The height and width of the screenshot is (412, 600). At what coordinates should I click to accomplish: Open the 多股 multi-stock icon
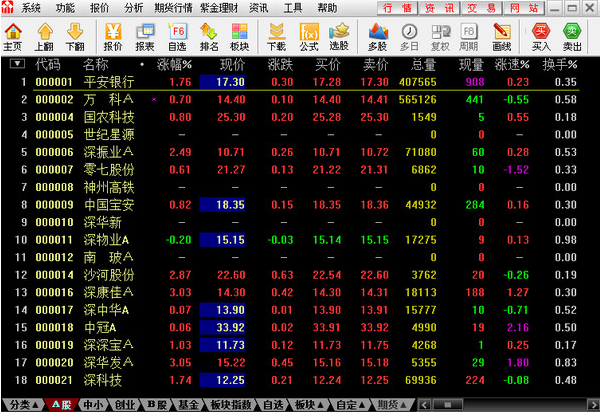pyautogui.click(x=378, y=37)
